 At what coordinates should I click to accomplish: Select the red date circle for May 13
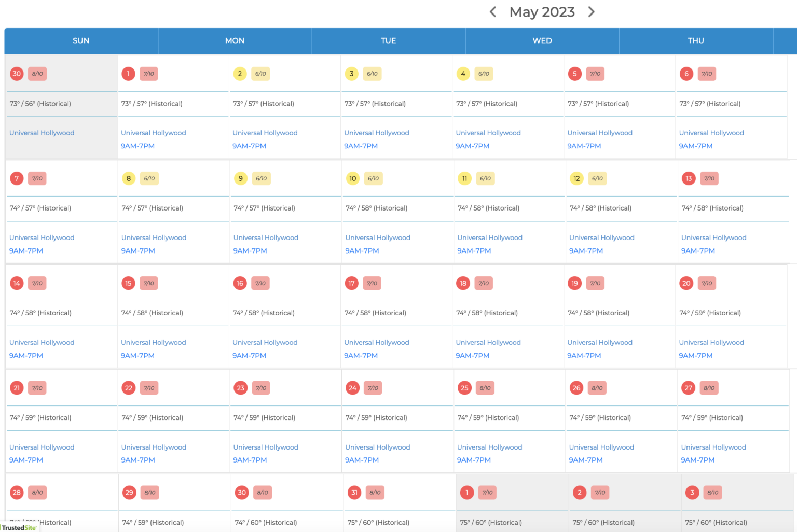(688, 178)
